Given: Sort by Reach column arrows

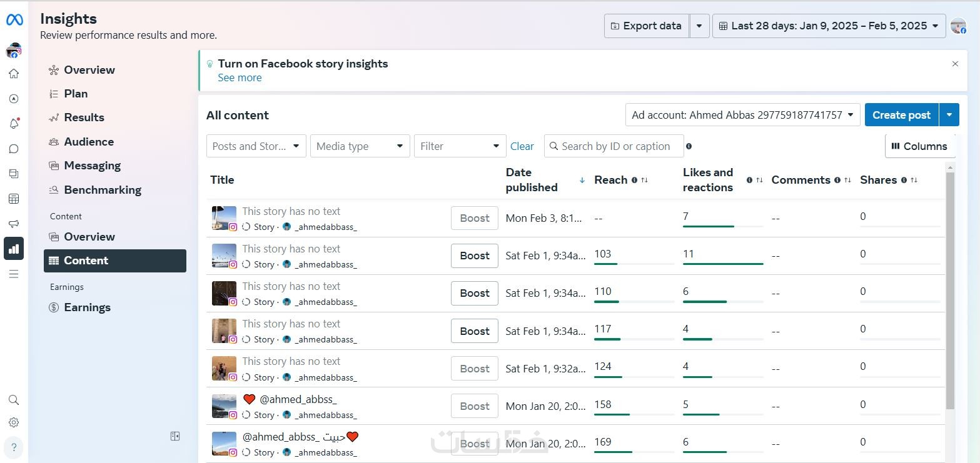Looking at the screenshot, I should tap(645, 180).
